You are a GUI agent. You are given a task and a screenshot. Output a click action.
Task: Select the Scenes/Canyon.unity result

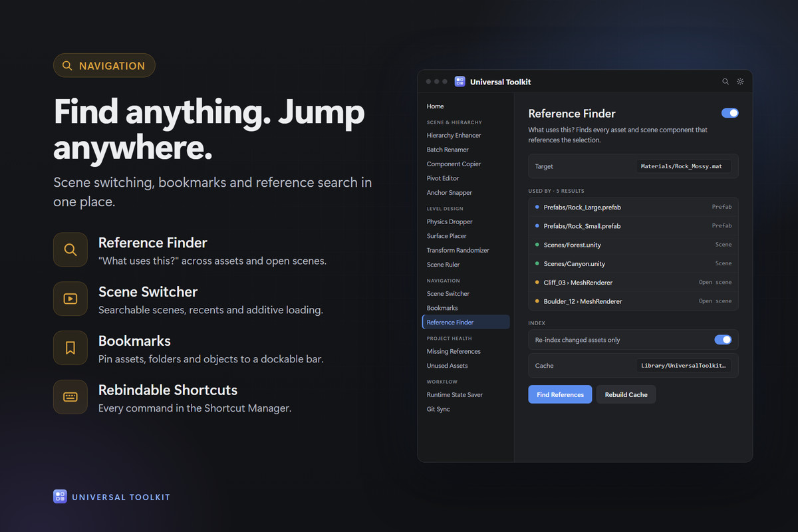(x=633, y=263)
